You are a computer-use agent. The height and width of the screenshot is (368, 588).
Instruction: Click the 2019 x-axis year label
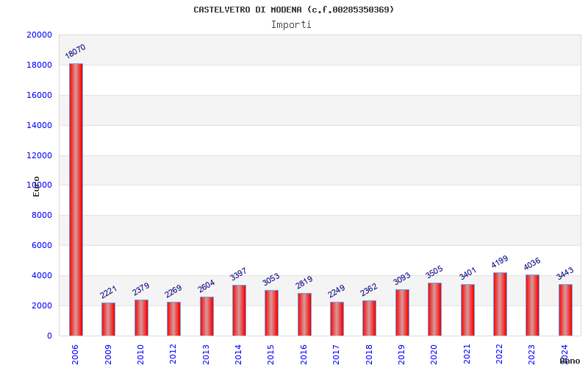(401, 355)
